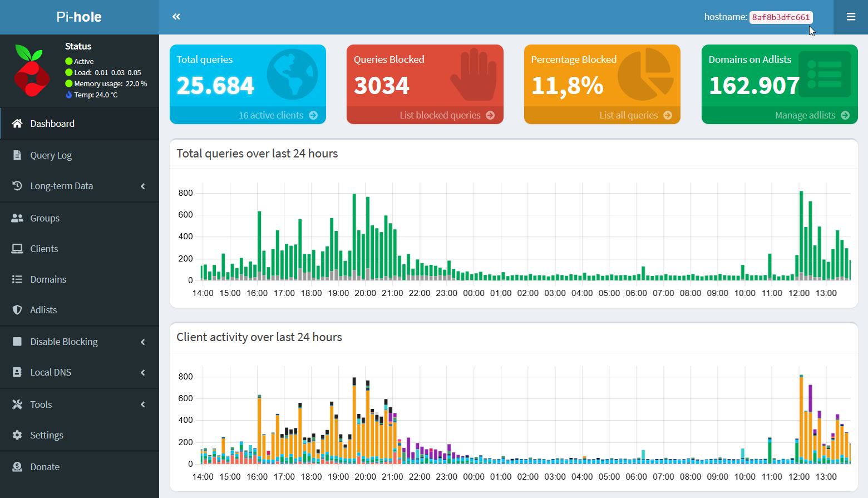Click the Memory usage: 22.0 % text
The width and height of the screenshot is (868, 498).
click(x=111, y=84)
